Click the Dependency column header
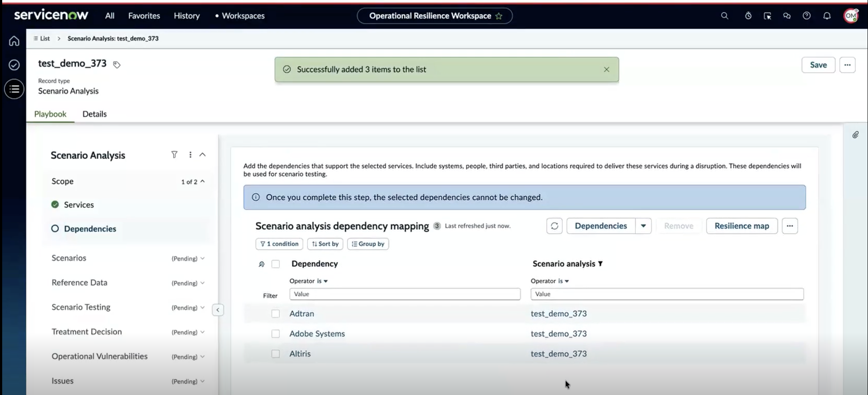This screenshot has width=868, height=395. (315, 264)
